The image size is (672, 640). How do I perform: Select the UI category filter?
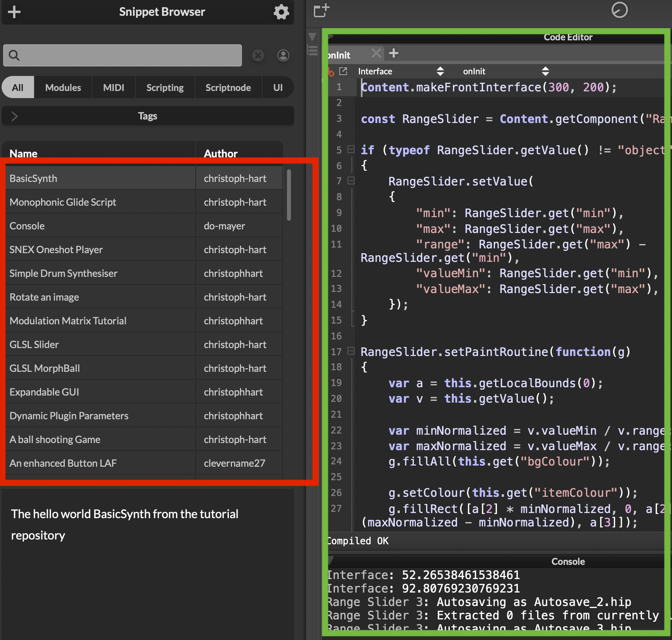point(278,87)
